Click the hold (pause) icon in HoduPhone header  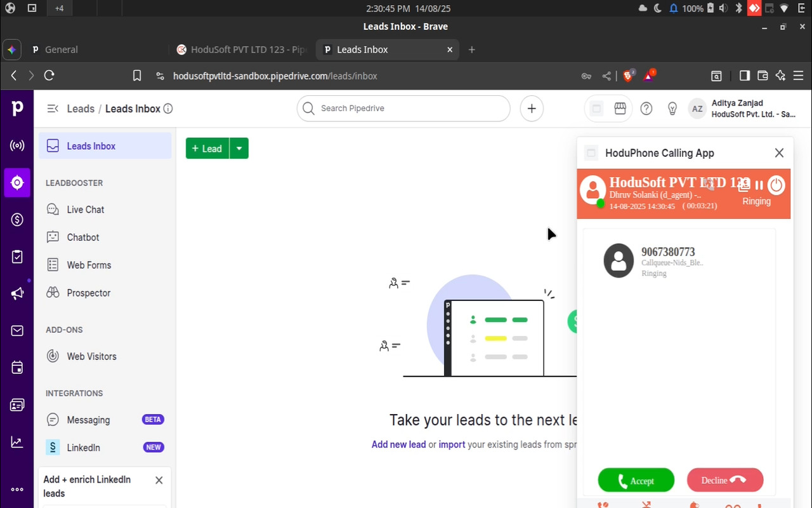pos(759,185)
